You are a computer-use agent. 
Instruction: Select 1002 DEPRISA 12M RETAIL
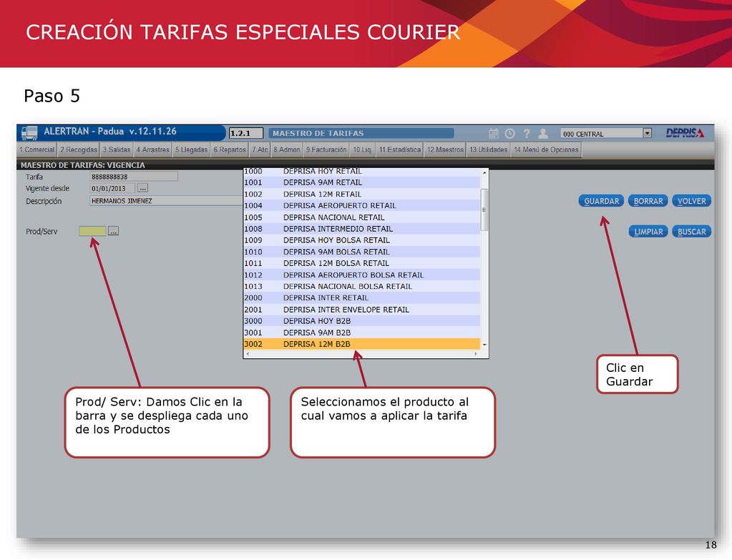click(x=362, y=194)
